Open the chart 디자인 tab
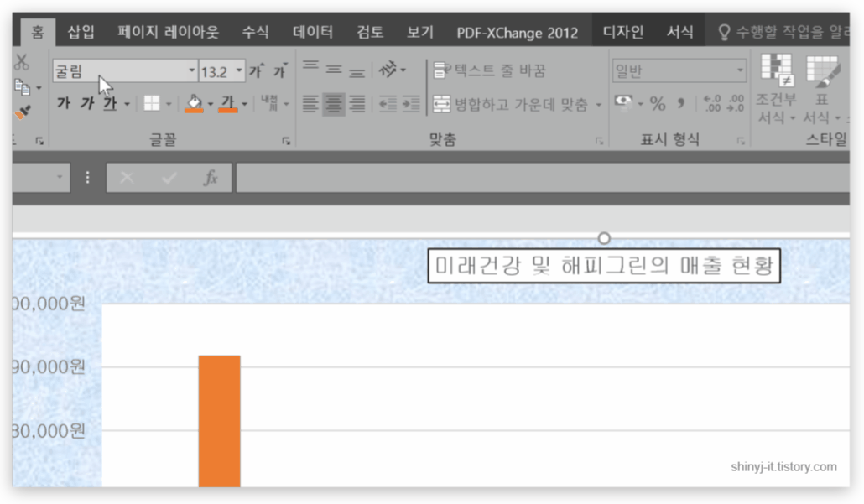Image resolution: width=864 pixels, height=504 pixels. click(x=622, y=32)
